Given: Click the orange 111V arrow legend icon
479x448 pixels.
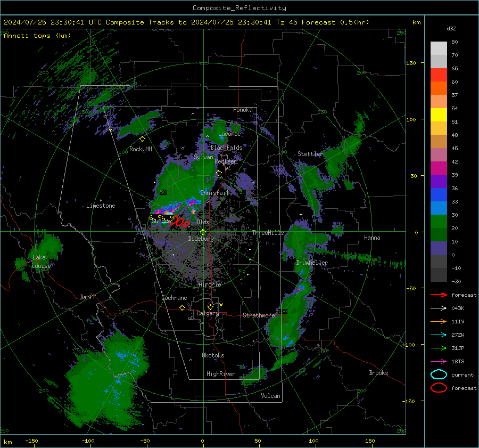Looking at the screenshot, I should 439,321.
